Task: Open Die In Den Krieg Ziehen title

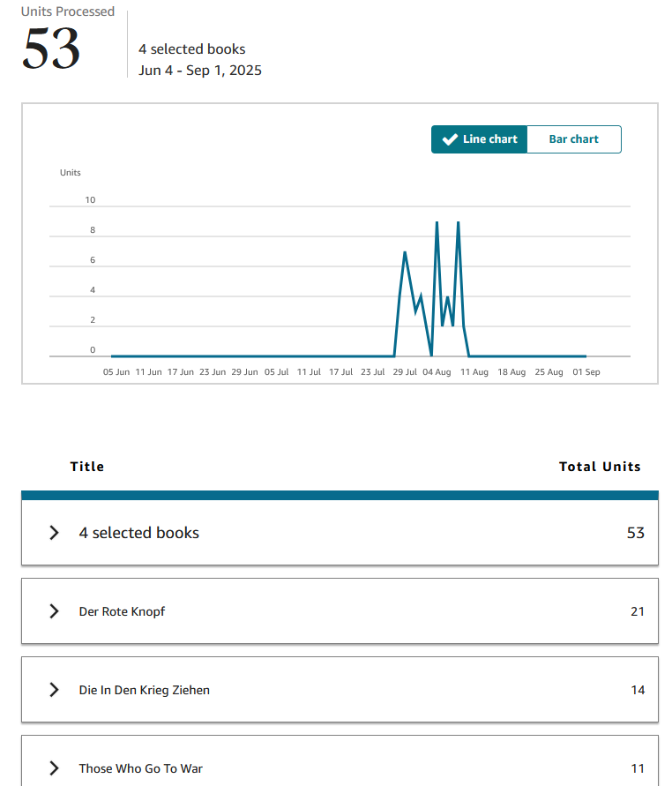Action: 145,690
